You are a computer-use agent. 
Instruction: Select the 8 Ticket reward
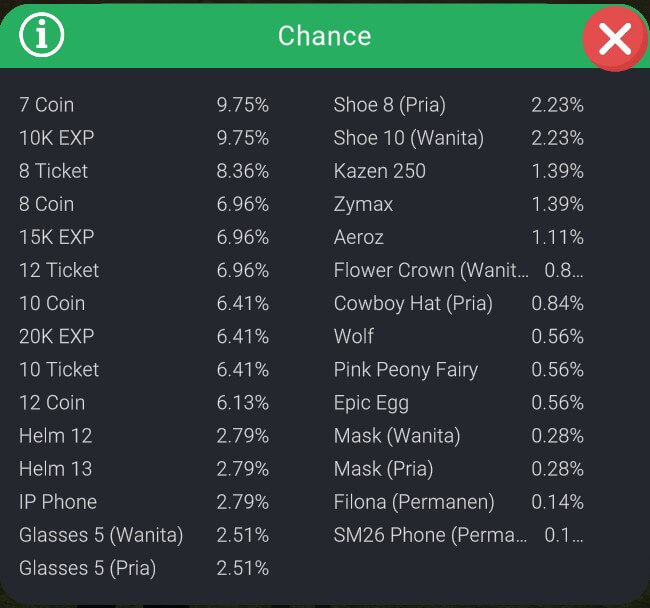point(54,171)
